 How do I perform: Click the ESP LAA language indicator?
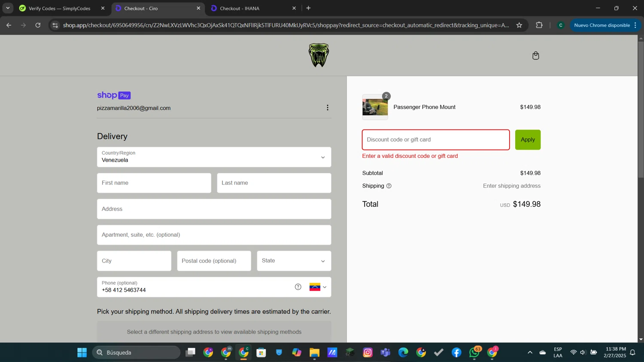click(558, 353)
